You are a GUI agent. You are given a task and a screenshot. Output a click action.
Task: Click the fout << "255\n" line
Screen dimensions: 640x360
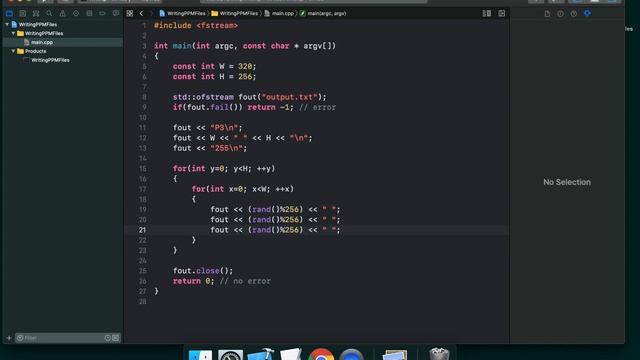[210, 148]
